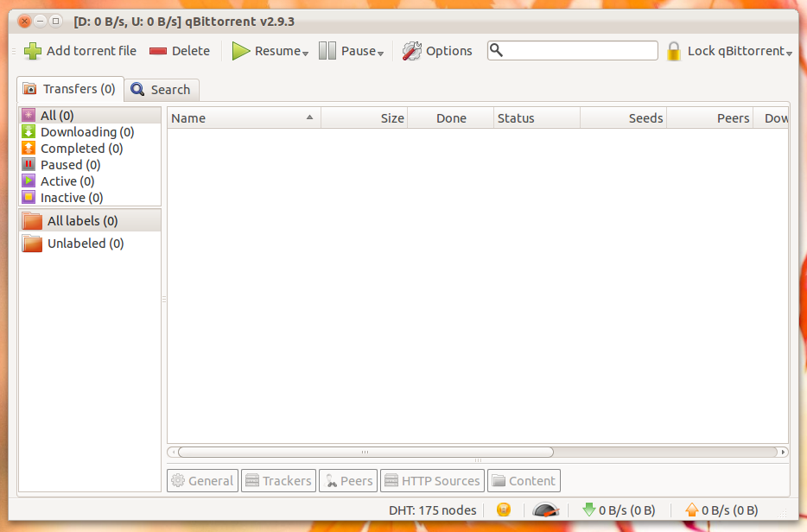Click Lock qBittorrent button text
This screenshot has height=532, width=807.
click(x=736, y=51)
